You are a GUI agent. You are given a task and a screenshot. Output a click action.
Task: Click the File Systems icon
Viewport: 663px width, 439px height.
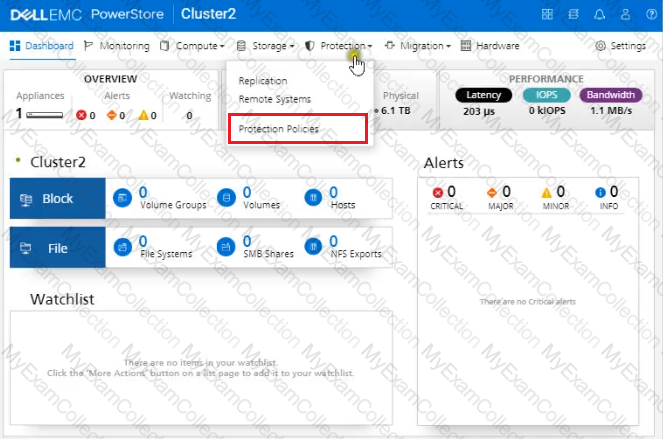pyautogui.click(x=122, y=247)
